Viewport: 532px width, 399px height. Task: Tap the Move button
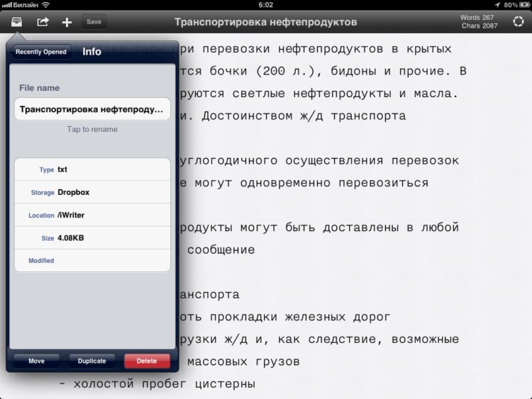click(x=37, y=361)
